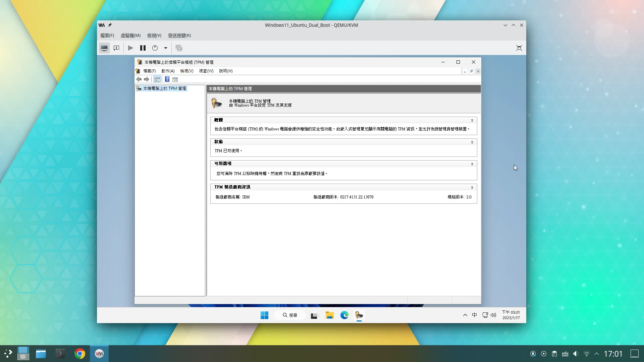Viewport: 644px width, 362px height.
Task: Open File Explorer in the Windows taskbar
Action: (x=329, y=315)
